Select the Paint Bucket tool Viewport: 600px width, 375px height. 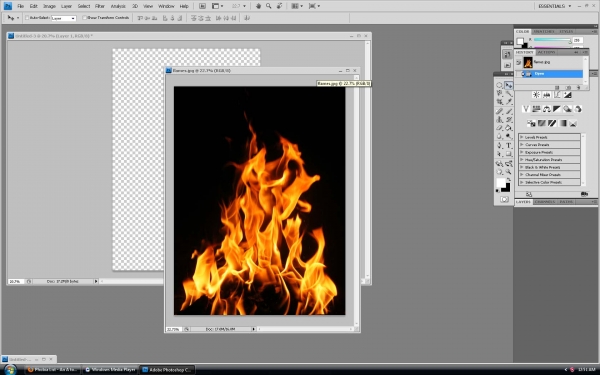coord(509,128)
